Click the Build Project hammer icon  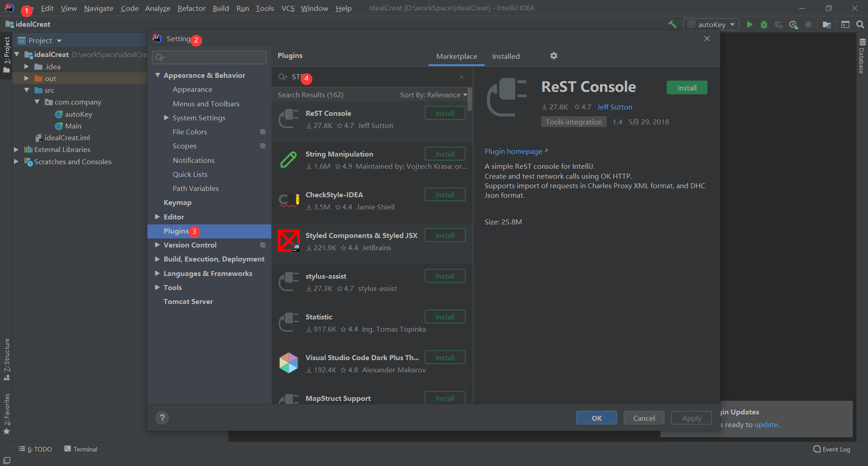tap(672, 24)
